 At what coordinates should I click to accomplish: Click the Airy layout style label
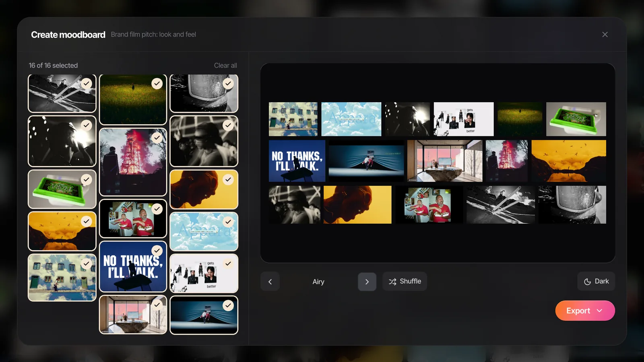tap(318, 282)
